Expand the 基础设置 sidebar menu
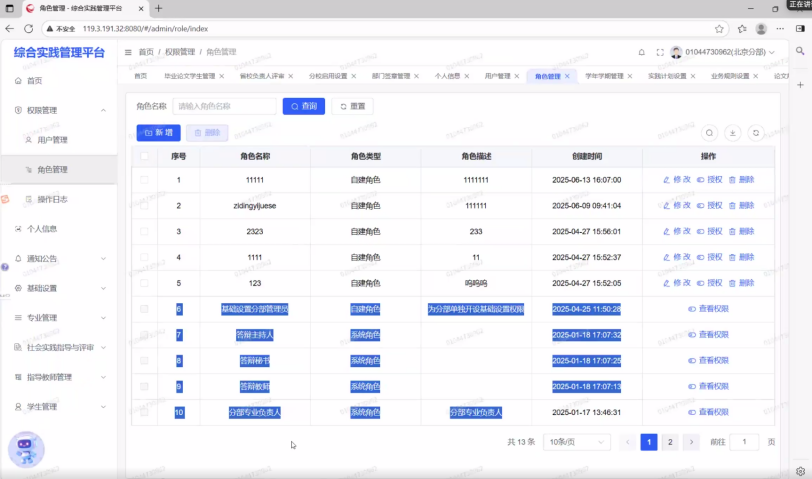 click(x=58, y=288)
